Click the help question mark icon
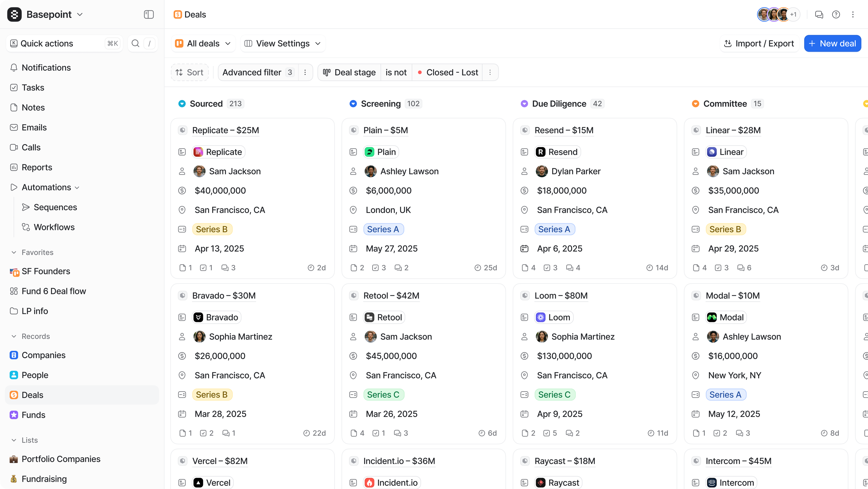 [836, 14]
